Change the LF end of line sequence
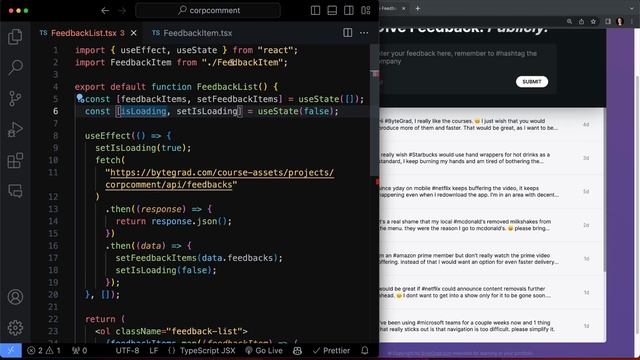The image size is (640, 360). [x=153, y=350]
